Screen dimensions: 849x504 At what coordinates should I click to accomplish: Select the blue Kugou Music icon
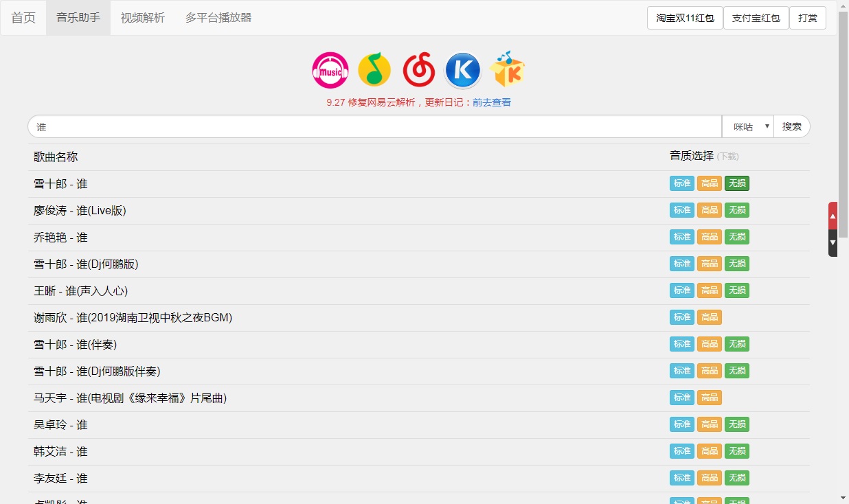tap(463, 70)
